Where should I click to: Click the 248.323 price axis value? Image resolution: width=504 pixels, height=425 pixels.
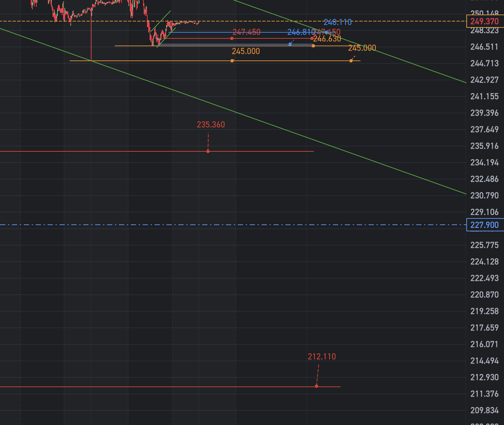pos(485,31)
